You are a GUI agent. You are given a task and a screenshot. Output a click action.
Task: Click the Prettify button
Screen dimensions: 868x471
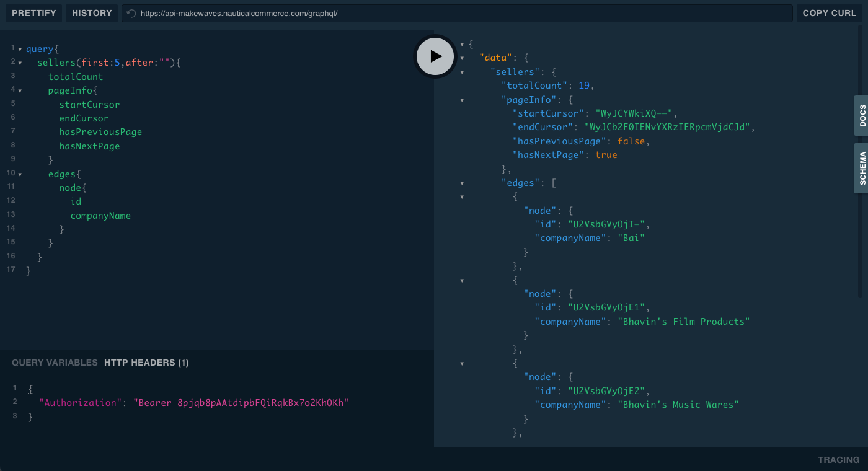[33, 13]
